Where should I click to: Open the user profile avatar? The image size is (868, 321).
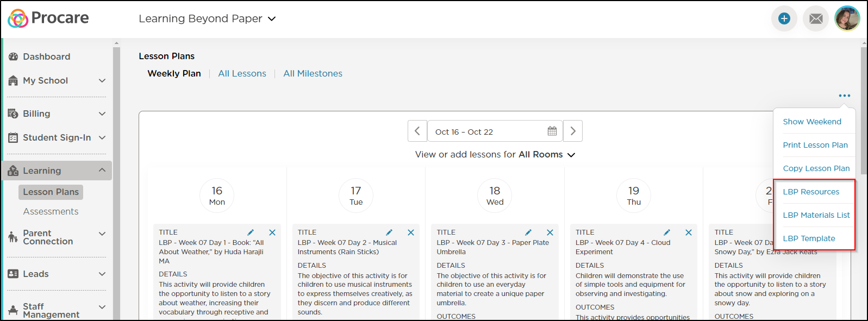[x=847, y=18]
